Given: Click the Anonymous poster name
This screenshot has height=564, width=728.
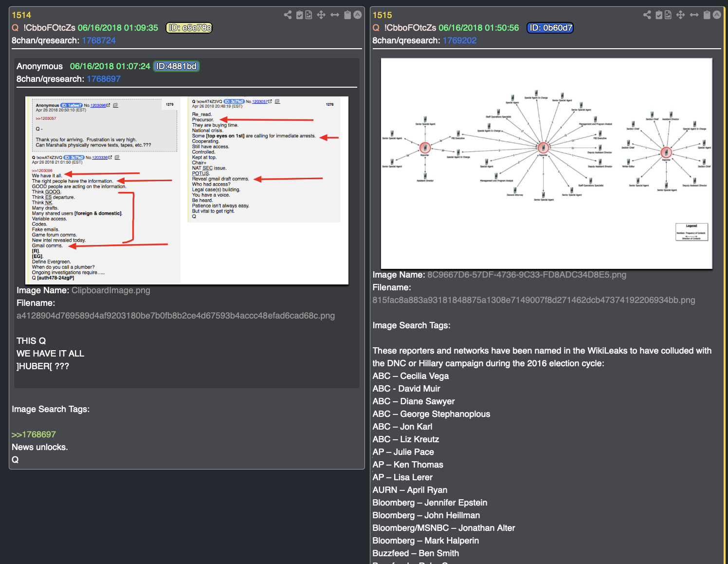Looking at the screenshot, I should 39,66.
